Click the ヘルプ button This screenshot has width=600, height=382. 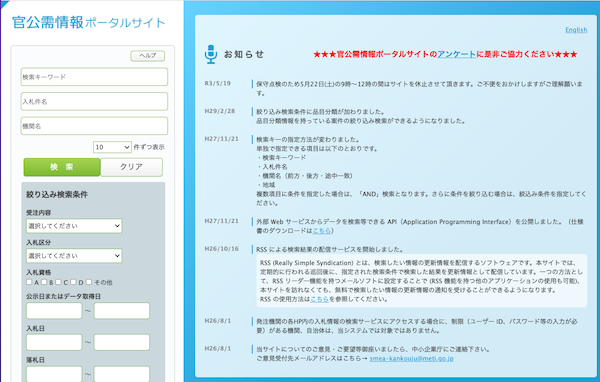pos(148,56)
